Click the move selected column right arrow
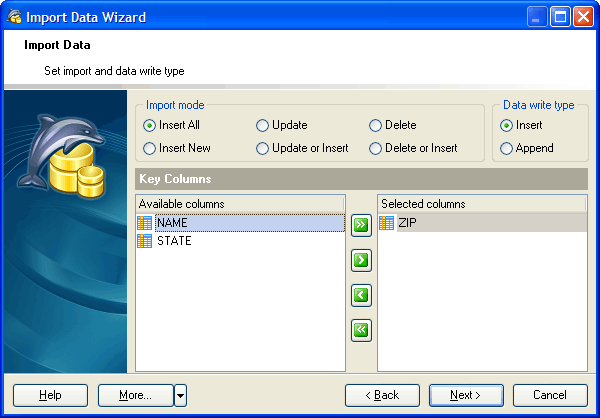Image resolution: width=600 pixels, height=418 pixels. pos(361,260)
